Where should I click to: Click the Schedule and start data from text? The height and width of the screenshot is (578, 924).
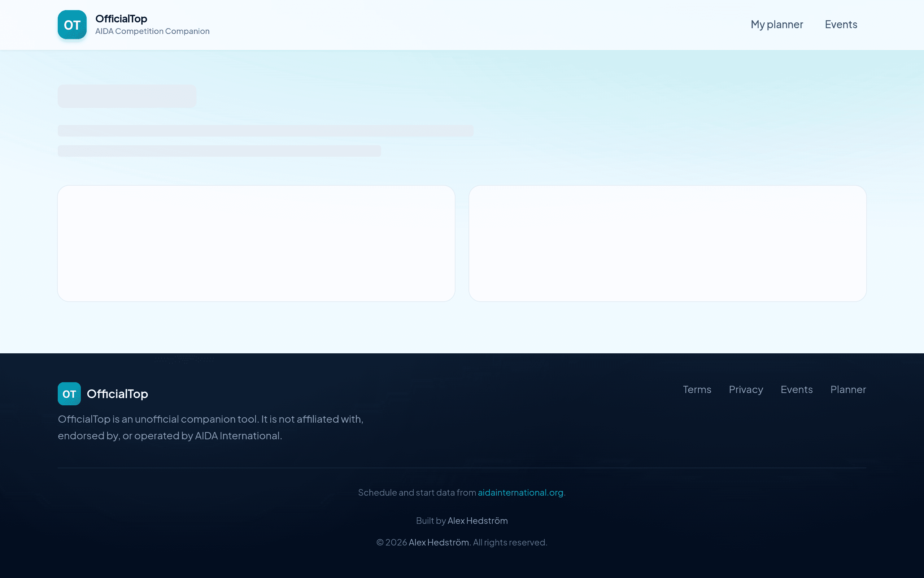pos(417,492)
